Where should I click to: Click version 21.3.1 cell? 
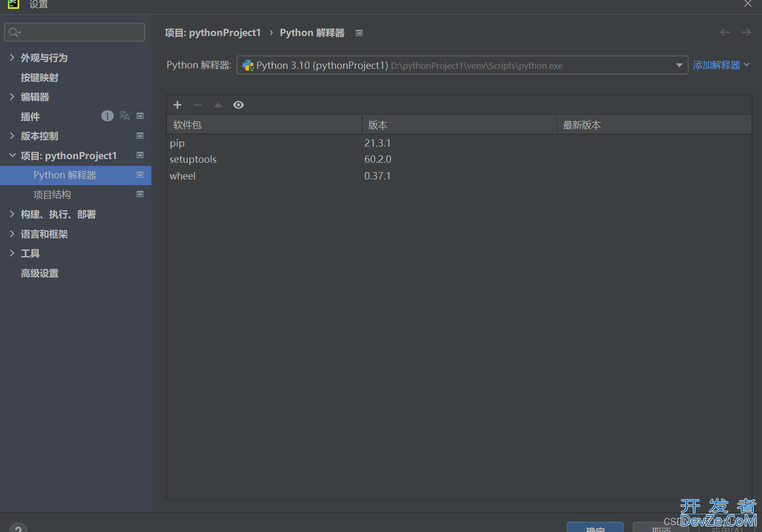point(377,143)
